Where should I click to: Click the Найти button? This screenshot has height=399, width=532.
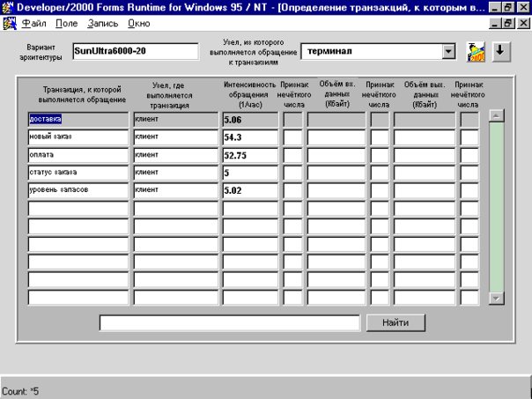(x=395, y=322)
